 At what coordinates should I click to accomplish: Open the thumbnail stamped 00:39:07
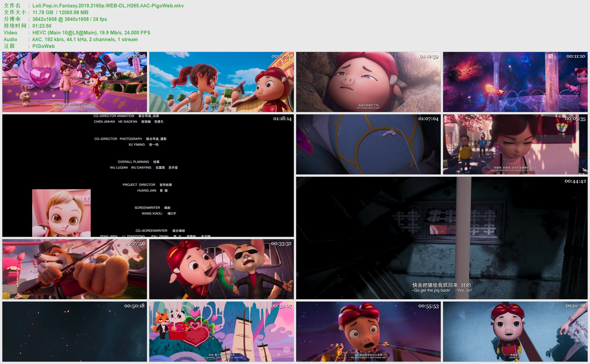222,332
